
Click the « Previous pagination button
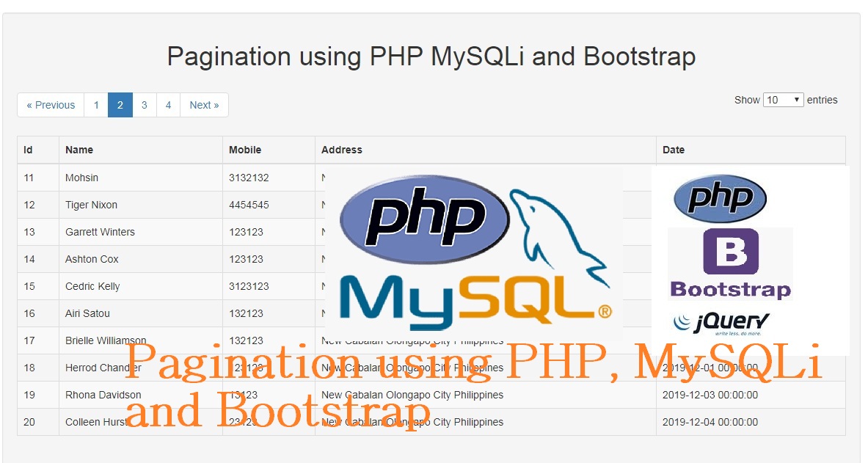(50, 105)
